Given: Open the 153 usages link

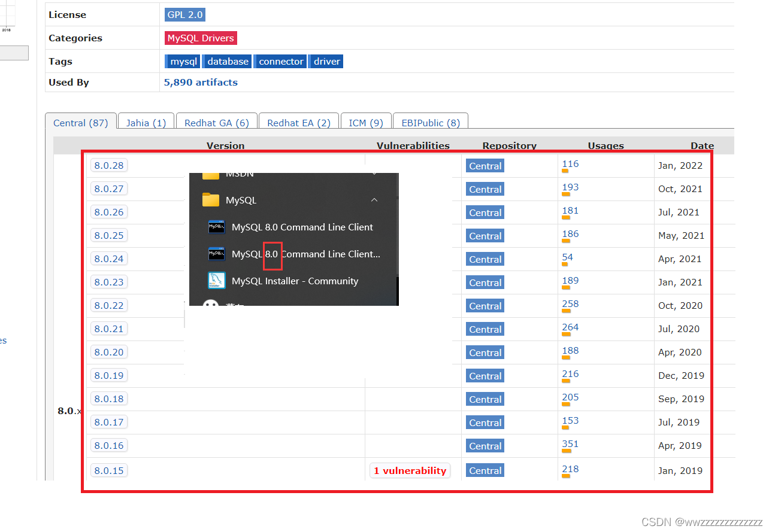Looking at the screenshot, I should point(570,421).
